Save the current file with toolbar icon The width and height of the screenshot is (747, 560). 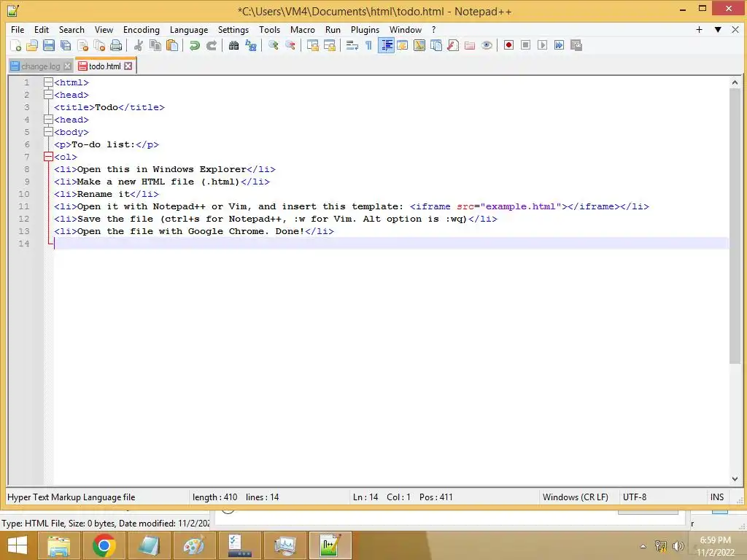tap(49, 45)
